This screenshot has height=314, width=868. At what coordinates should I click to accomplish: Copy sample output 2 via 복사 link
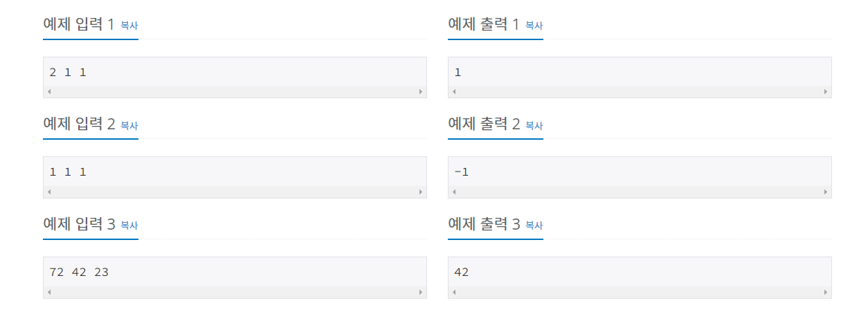click(534, 126)
